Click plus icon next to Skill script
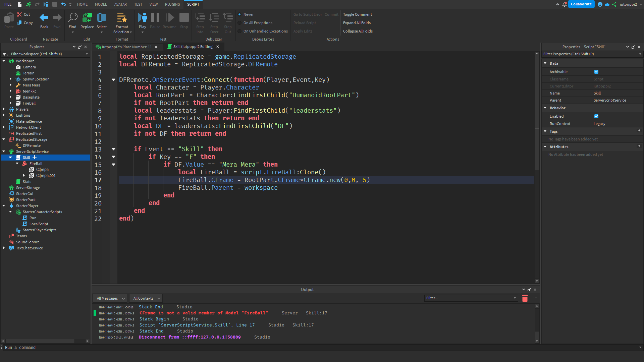 click(x=35, y=158)
